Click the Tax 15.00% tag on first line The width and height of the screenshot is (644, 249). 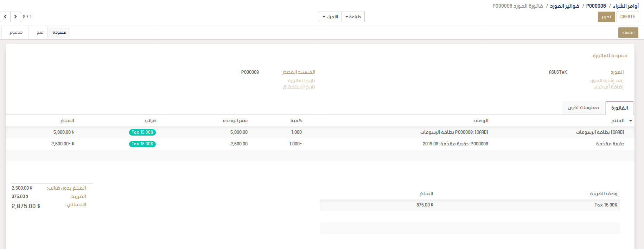coord(142,132)
